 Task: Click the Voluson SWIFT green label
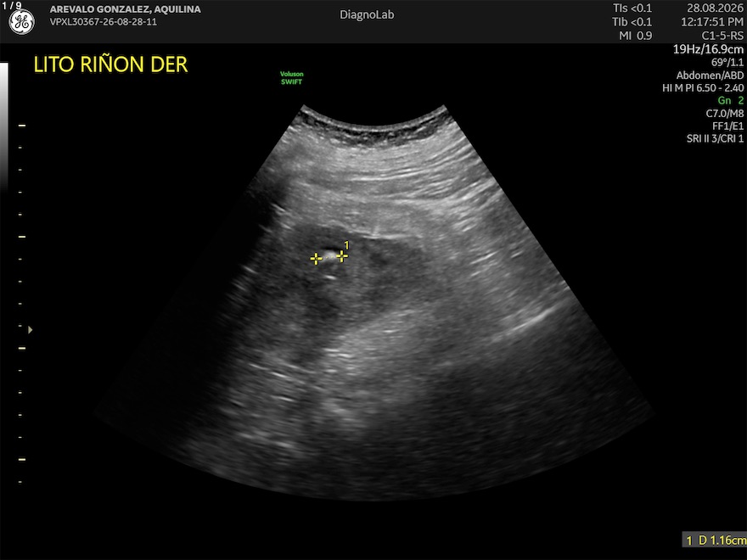click(x=291, y=78)
